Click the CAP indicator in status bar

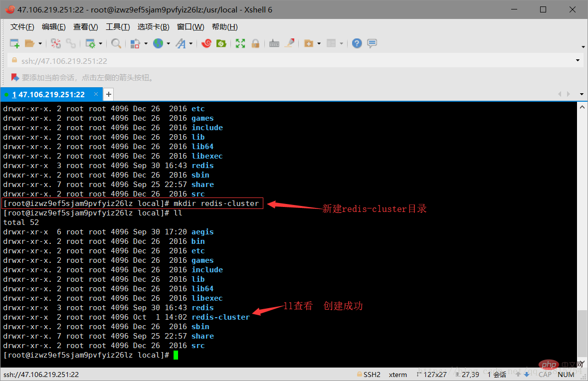[545, 375]
